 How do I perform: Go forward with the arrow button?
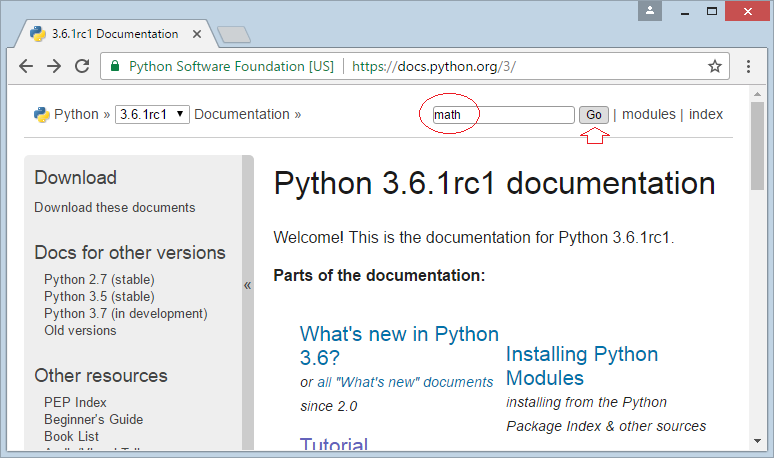click(x=54, y=66)
